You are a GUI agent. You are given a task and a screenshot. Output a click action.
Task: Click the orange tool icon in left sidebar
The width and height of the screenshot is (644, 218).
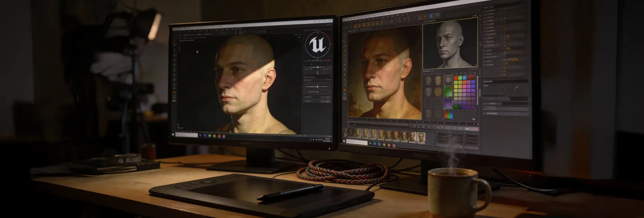(174, 92)
